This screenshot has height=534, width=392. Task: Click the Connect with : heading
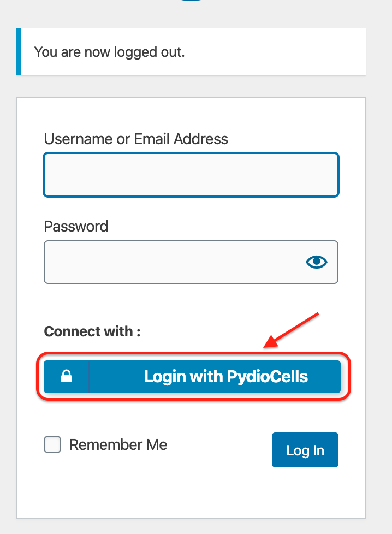pyautogui.click(x=92, y=331)
